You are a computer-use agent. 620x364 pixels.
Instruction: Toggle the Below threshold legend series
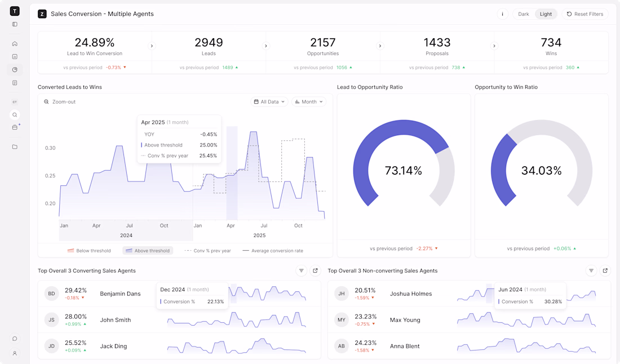[x=89, y=251]
